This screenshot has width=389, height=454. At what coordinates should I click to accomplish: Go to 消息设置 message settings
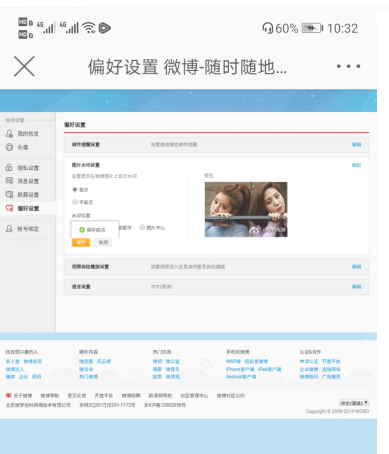pos(28,181)
